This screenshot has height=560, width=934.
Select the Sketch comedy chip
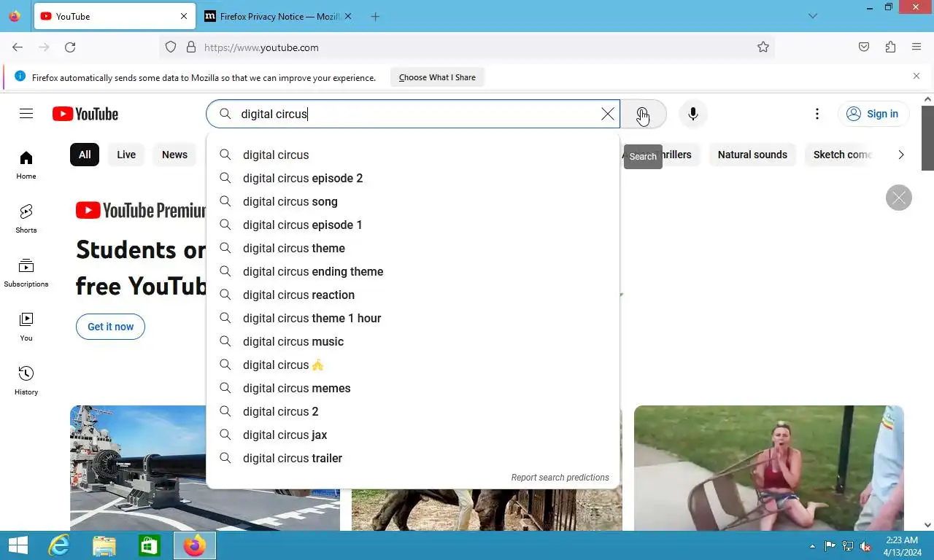(843, 155)
